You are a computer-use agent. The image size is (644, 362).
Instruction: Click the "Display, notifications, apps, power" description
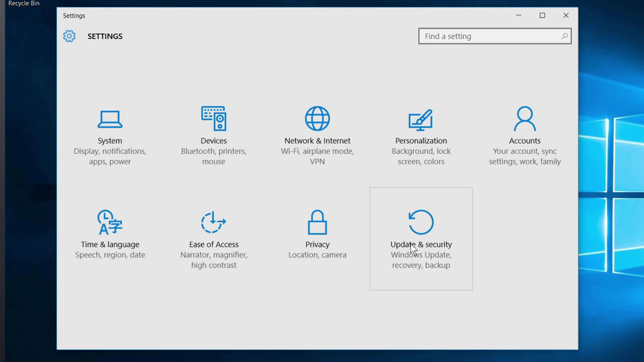pos(110,156)
